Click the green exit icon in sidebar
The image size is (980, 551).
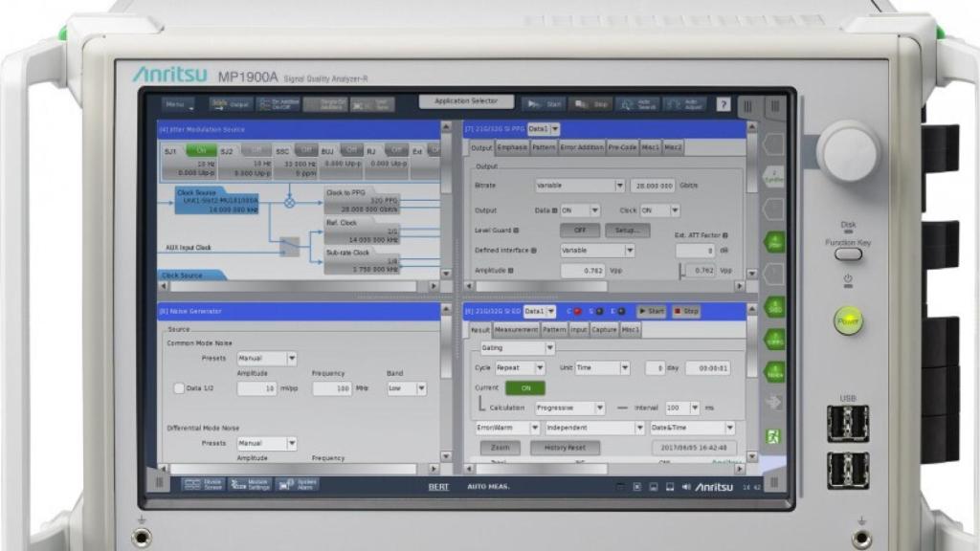[x=773, y=435]
